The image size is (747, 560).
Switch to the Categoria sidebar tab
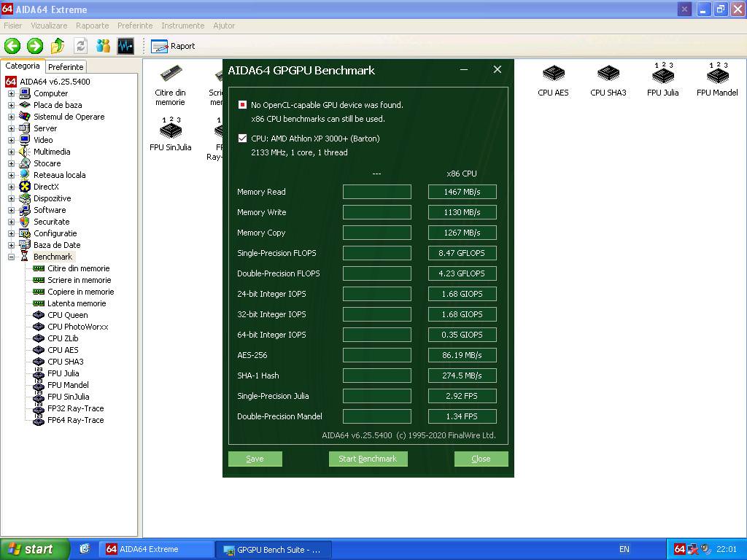(23, 66)
